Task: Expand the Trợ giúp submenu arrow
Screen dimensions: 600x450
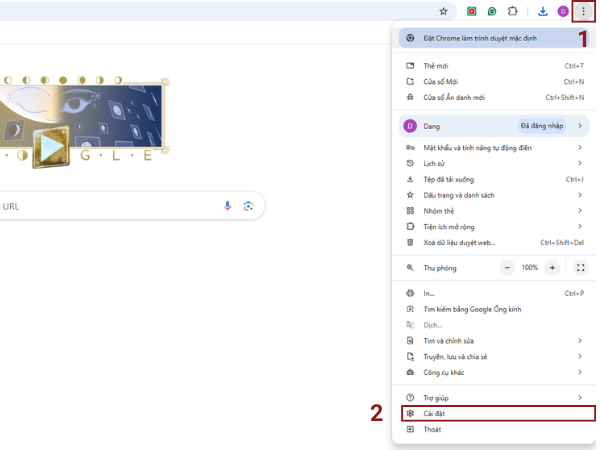Action: [x=580, y=398]
